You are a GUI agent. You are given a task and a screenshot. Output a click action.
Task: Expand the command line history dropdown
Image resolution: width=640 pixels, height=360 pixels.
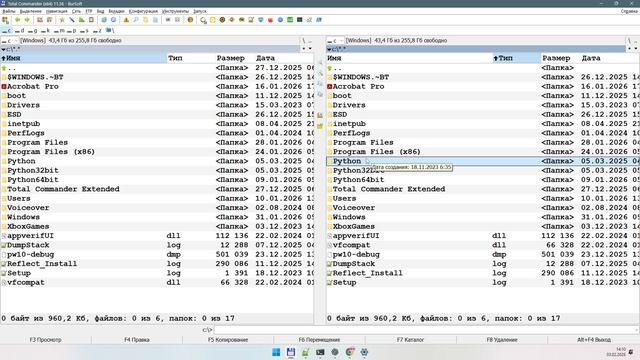pyautogui.click(x=636, y=330)
